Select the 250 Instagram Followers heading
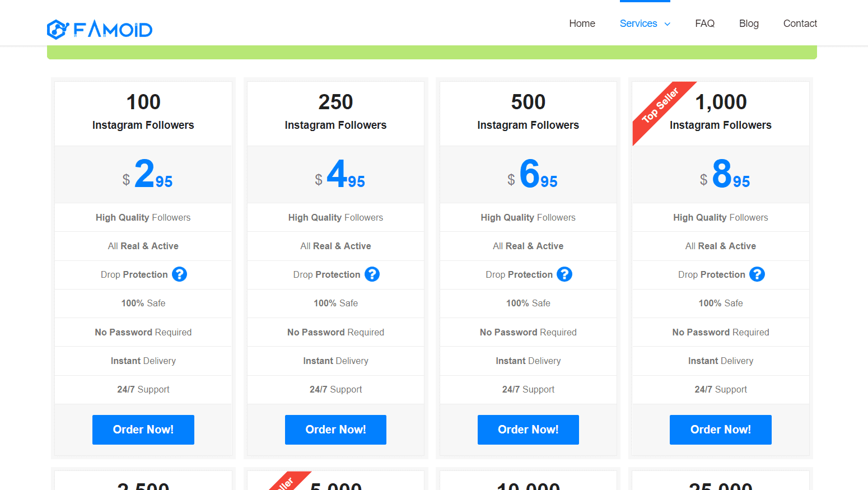868x490 pixels. 336,111
